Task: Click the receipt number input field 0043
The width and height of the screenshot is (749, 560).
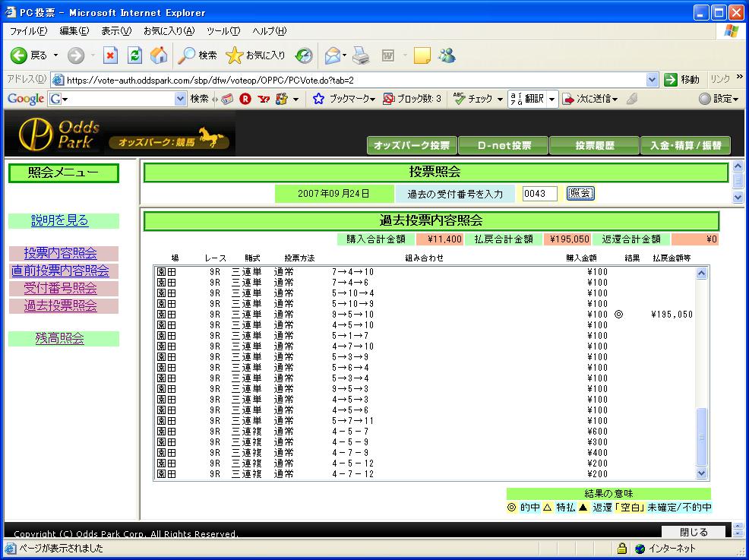Action: click(x=540, y=194)
